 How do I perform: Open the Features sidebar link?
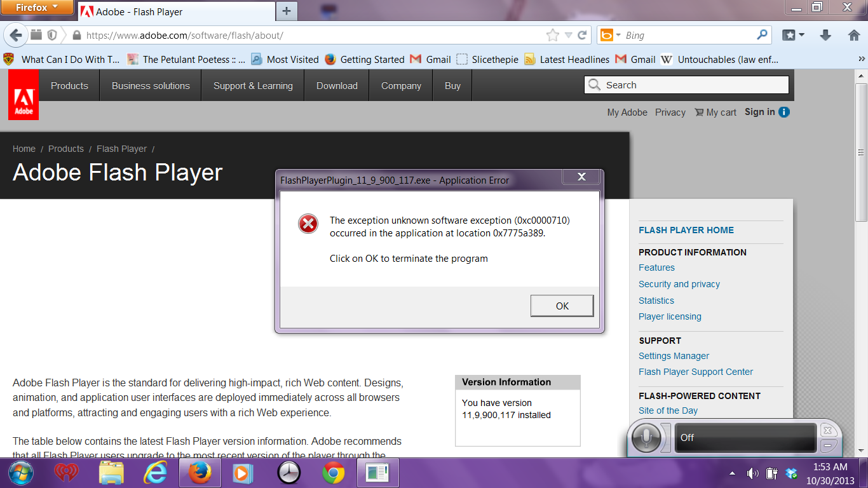click(x=656, y=268)
